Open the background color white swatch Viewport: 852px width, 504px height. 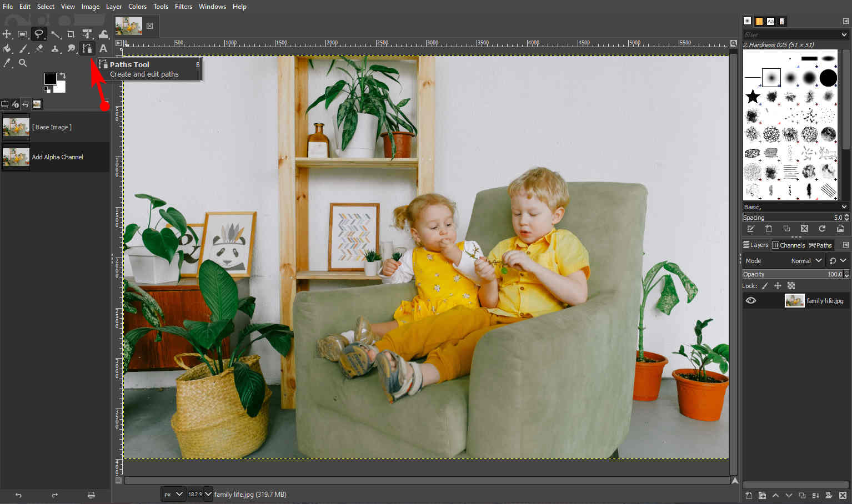tap(60, 87)
